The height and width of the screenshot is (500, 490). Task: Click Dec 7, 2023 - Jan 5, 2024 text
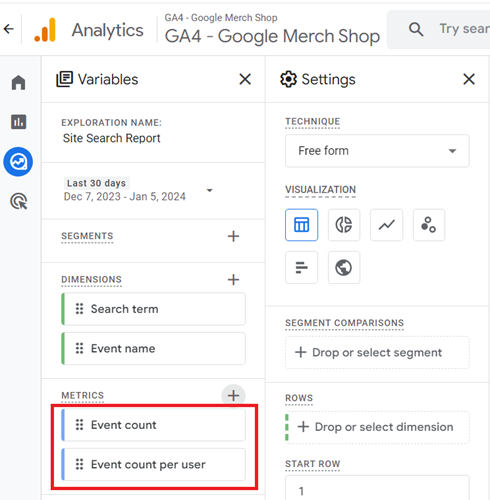click(125, 197)
